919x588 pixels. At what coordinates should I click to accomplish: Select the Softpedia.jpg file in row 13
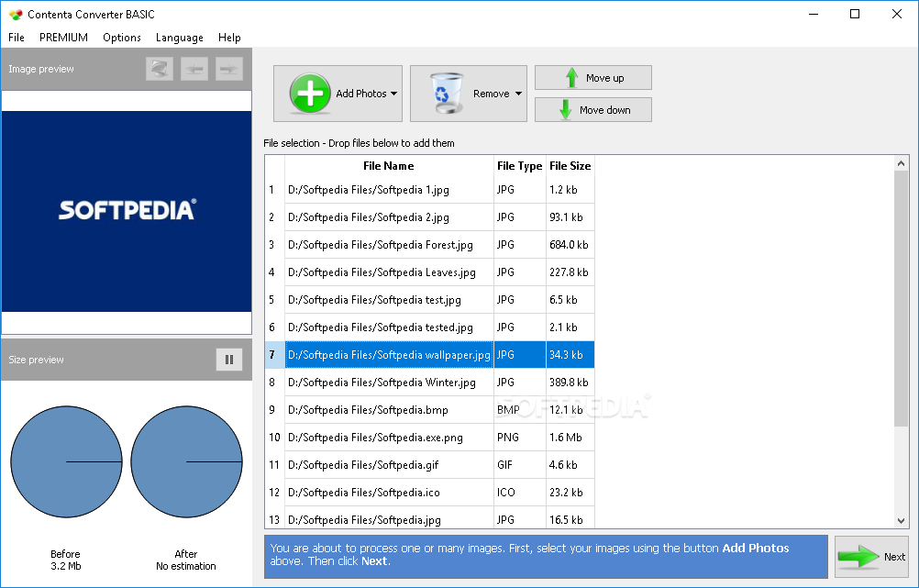point(389,519)
